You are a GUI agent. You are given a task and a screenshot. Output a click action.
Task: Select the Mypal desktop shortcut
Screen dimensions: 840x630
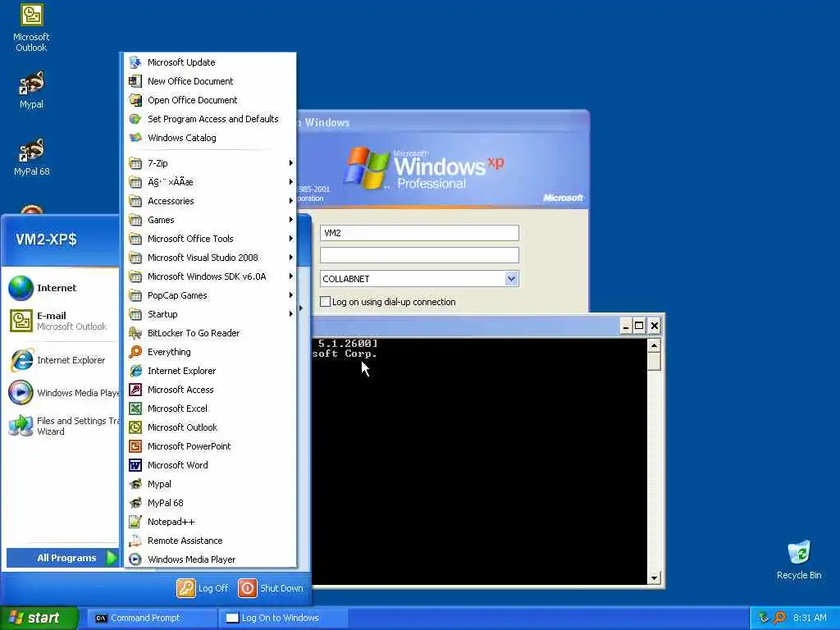coord(31,90)
